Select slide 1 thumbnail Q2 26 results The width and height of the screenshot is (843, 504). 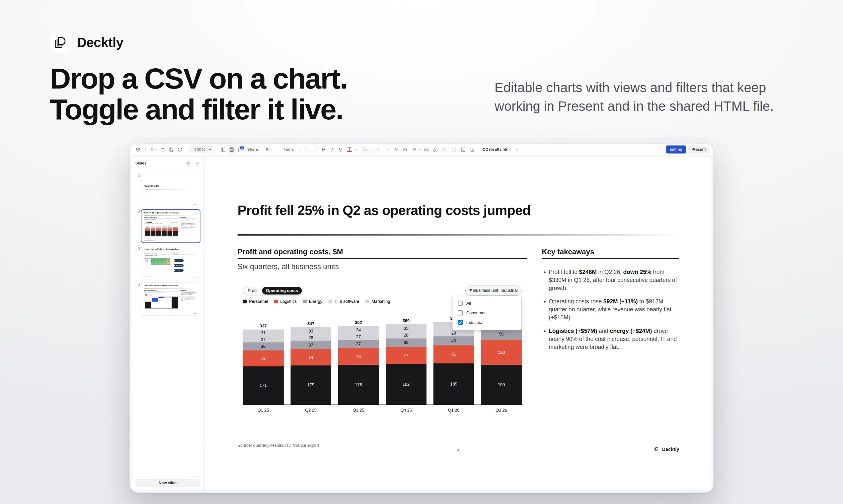pos(171,190)
